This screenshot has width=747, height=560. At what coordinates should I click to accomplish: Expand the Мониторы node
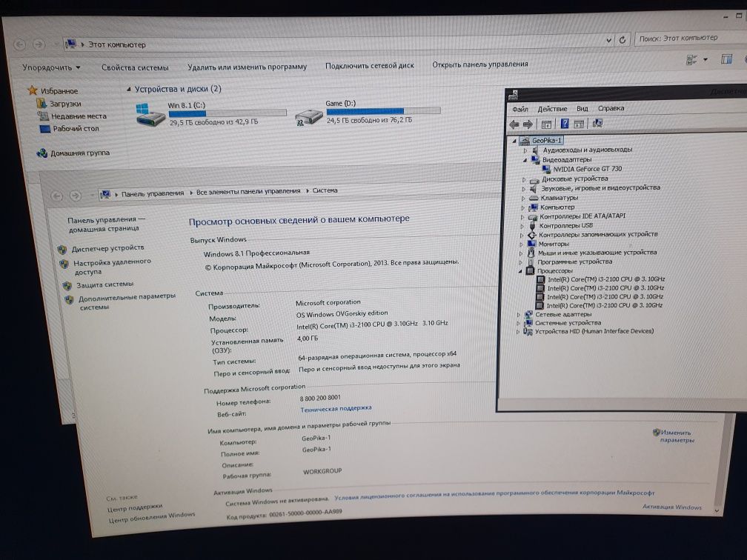(522, 244)
